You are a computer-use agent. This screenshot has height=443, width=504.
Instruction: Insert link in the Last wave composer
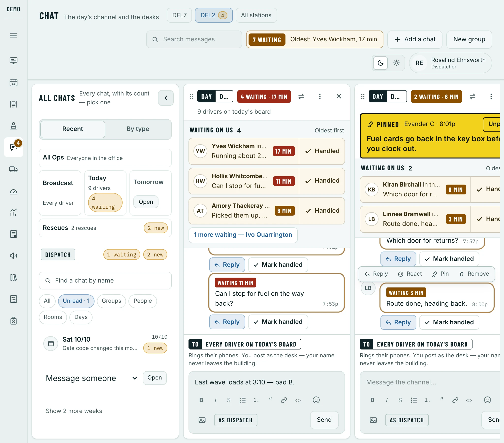click(284, 400)
